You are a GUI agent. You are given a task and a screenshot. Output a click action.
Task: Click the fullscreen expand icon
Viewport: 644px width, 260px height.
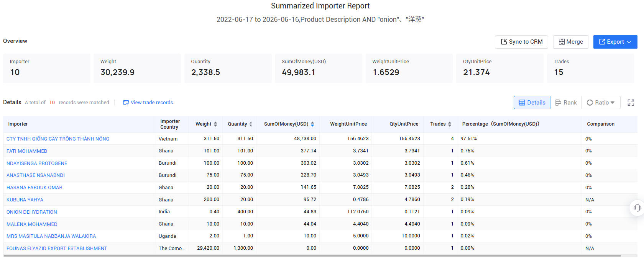pos(631,103)
